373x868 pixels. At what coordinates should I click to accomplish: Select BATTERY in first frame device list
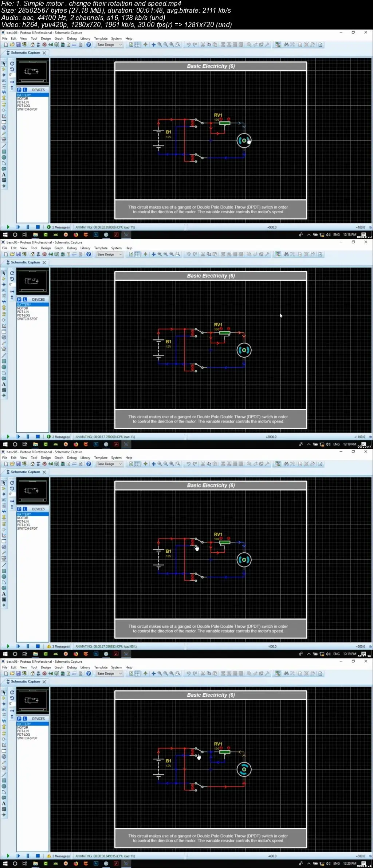pos(32,95)
